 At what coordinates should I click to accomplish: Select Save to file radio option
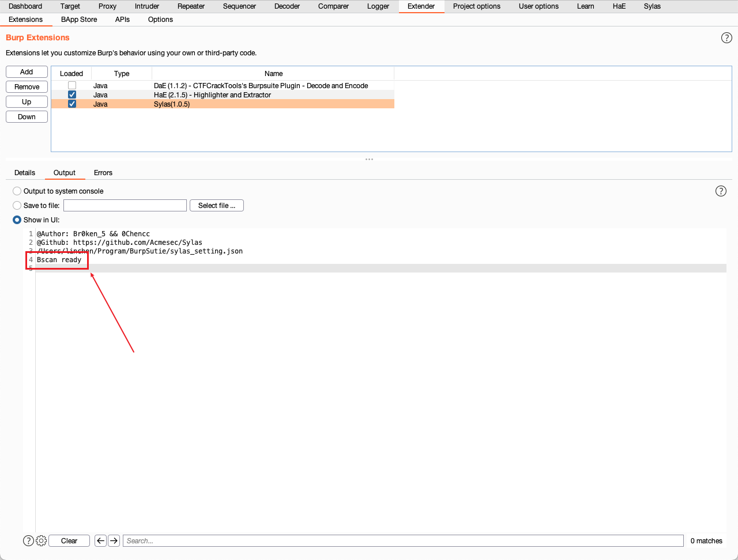(x=17, y=205)
